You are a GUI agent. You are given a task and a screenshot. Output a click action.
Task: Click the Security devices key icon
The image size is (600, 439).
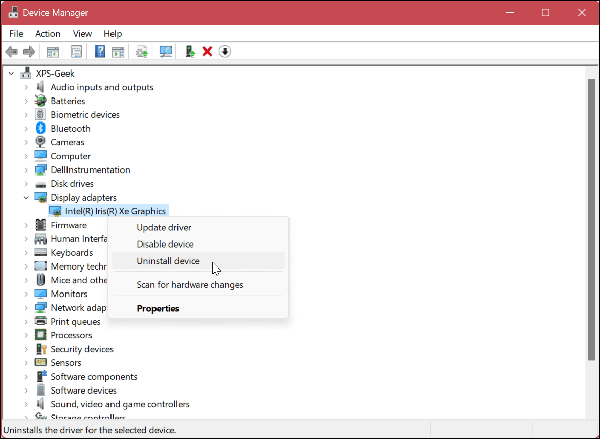(x=41, y=349)
